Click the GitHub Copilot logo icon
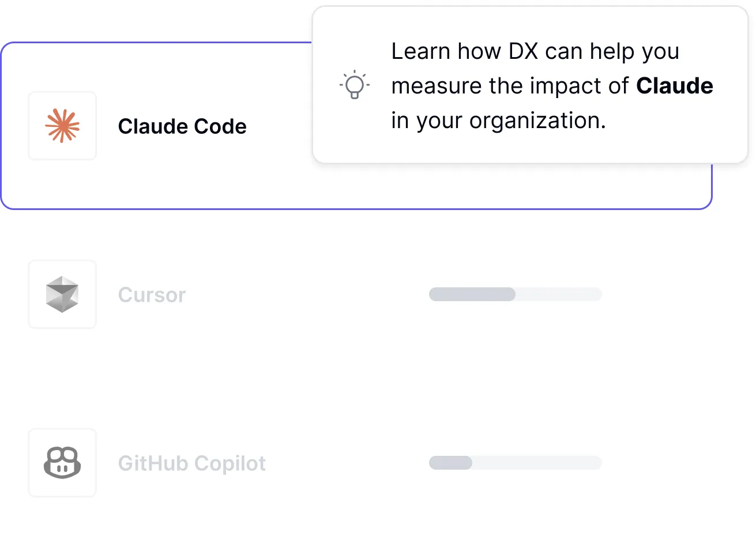The width and height of the screenshot is (756, 547). pyautogui.click(x=62, y=463)
